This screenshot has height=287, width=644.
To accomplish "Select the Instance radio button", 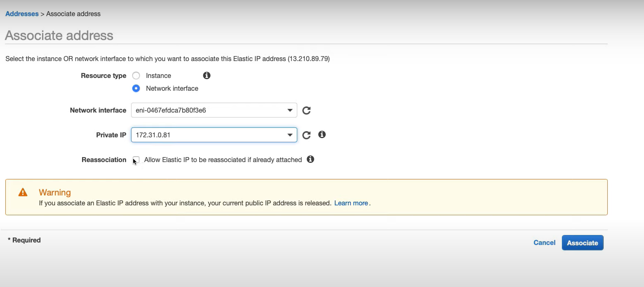I will 136,75.
